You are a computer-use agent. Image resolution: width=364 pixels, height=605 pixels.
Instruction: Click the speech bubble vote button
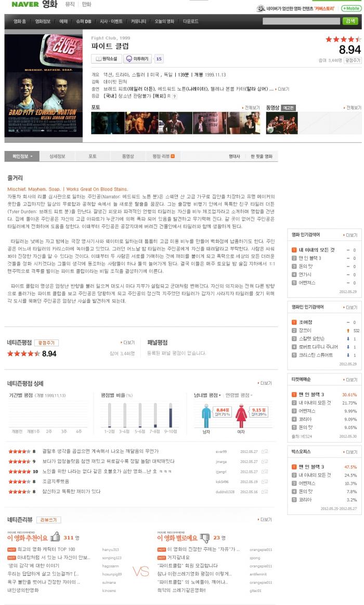[137, 59]
